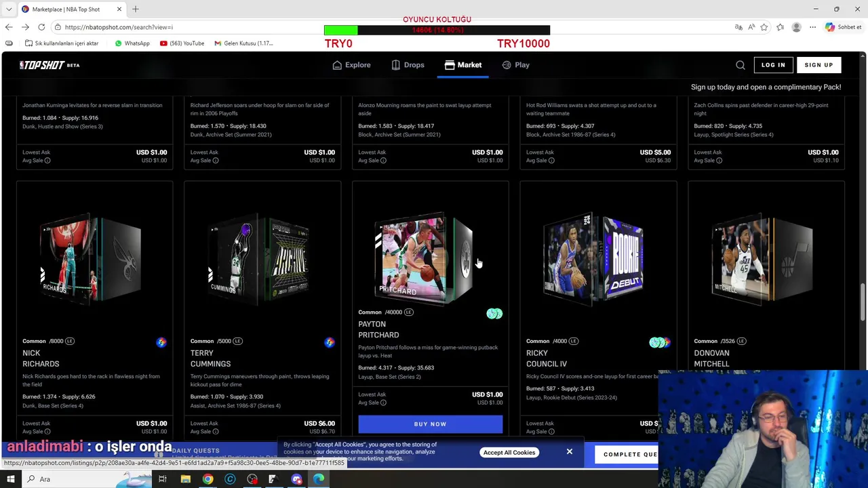Click BUY NOW for Payton Pritchard
The width and height of the screenshot is (868, 488).
pos(431,424)
